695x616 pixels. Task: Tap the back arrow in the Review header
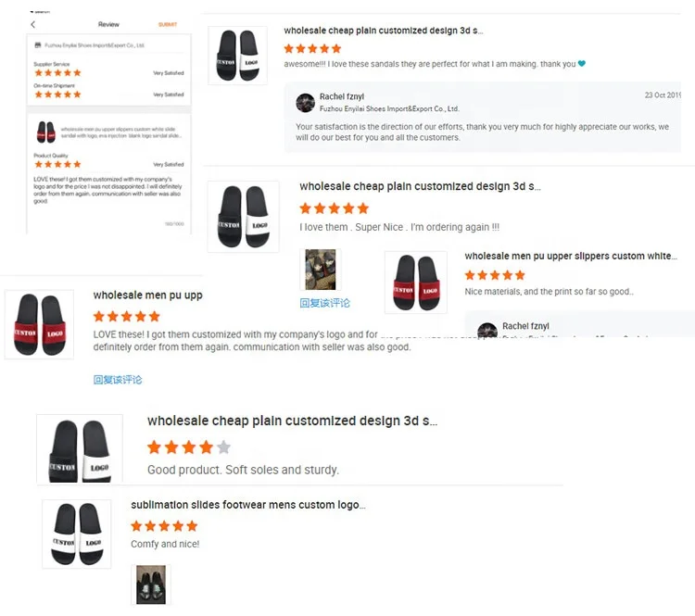pos(33,24)
